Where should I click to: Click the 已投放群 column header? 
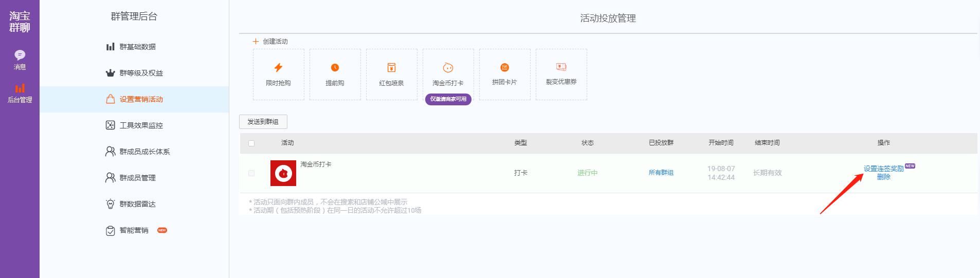point(661,143)
